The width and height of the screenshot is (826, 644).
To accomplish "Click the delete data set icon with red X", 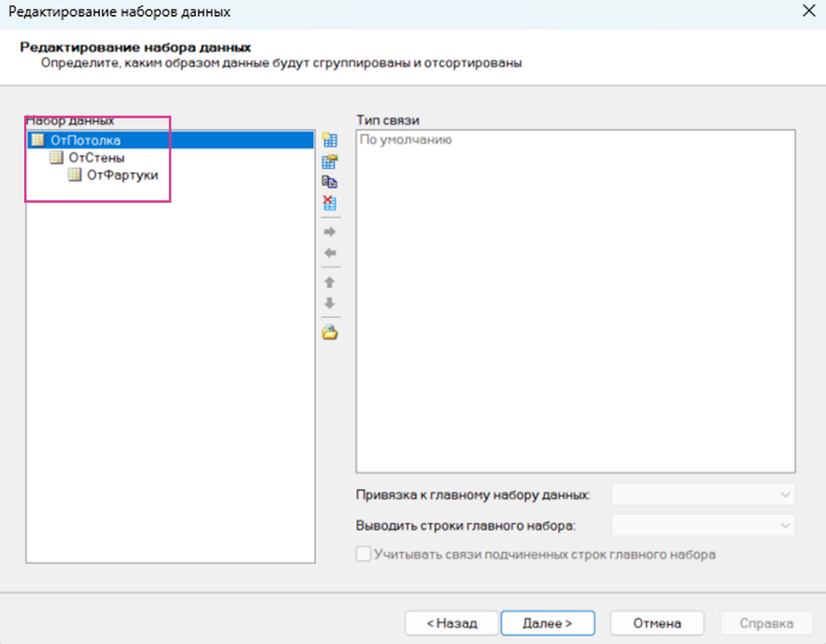I will (x=330, y=203).
